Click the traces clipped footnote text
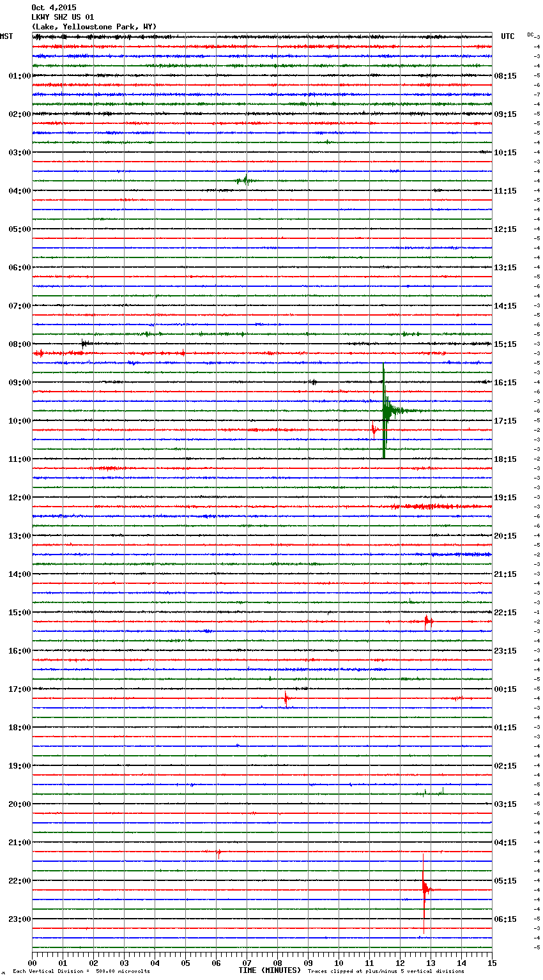 pos(386,972)
